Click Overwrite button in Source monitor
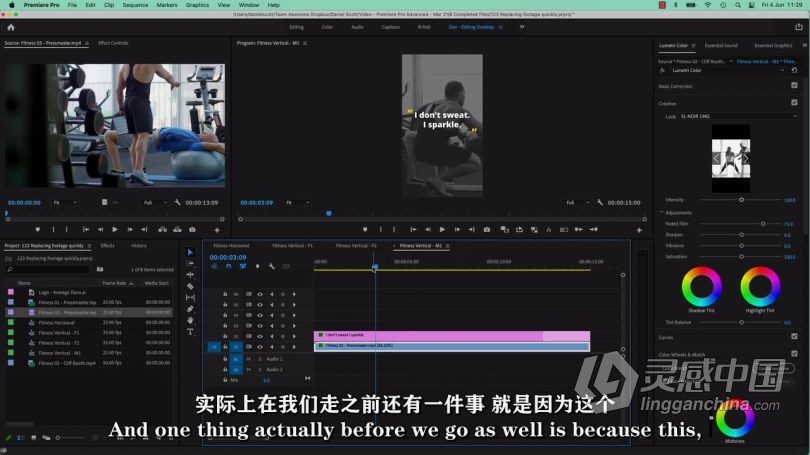Viewport: 810px width, 455px height. [x=177, y=229]
